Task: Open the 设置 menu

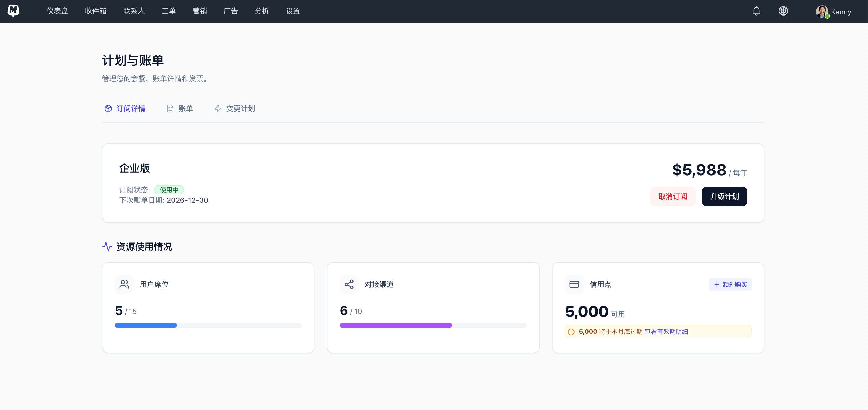Action: coord(292,11)
